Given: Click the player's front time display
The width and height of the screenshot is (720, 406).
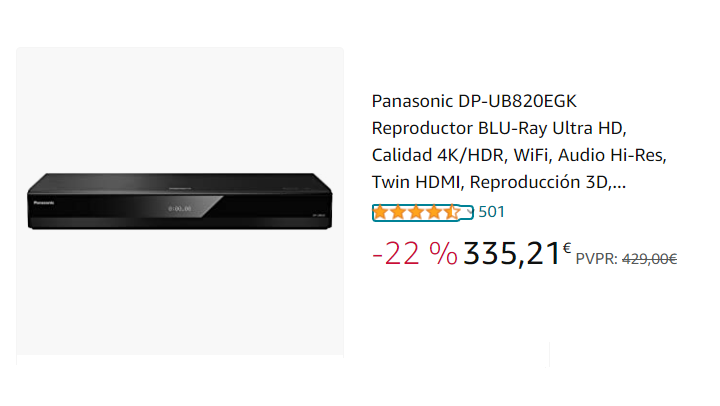Looking at the screenshot, I should 179,209.
